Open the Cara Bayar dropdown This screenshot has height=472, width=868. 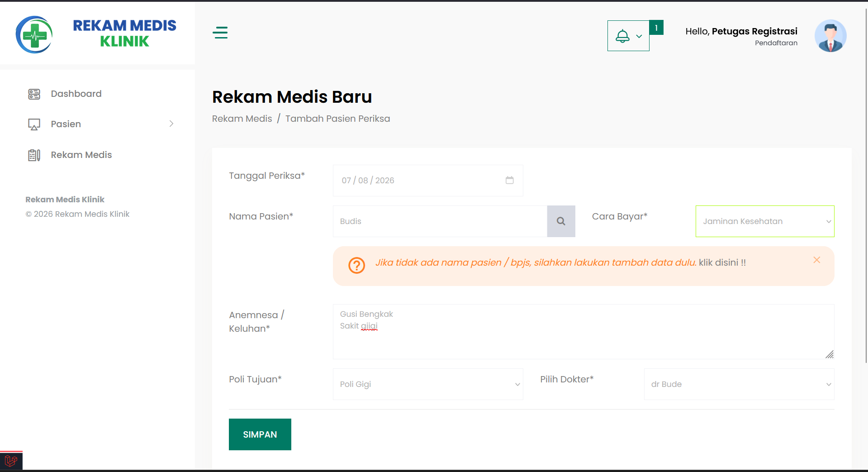click(x=765, y=221)
